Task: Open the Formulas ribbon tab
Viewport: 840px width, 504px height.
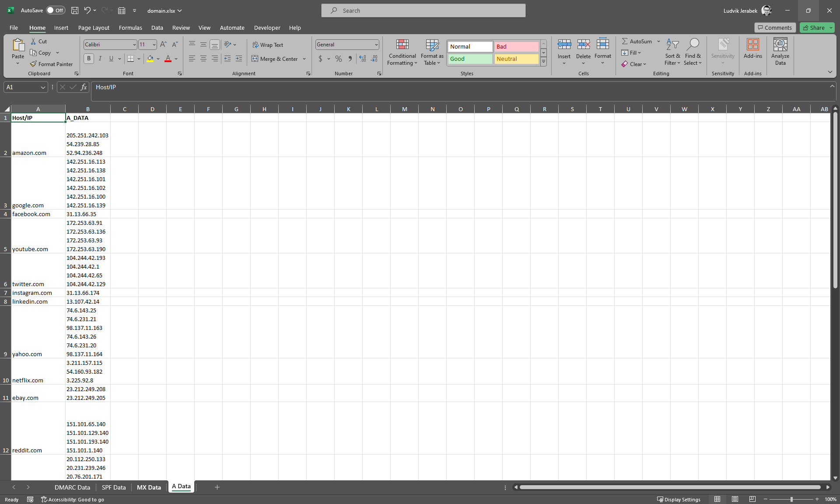Action: tap(130, 28)
